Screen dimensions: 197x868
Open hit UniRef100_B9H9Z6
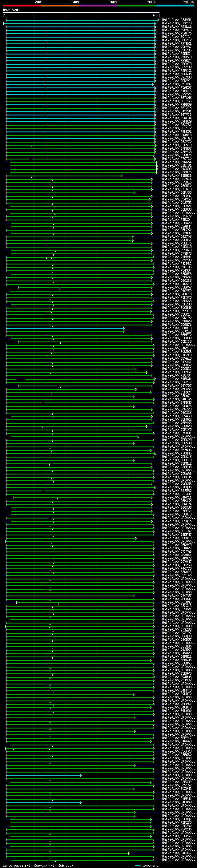pyautogui.click(x=177, y=30)
